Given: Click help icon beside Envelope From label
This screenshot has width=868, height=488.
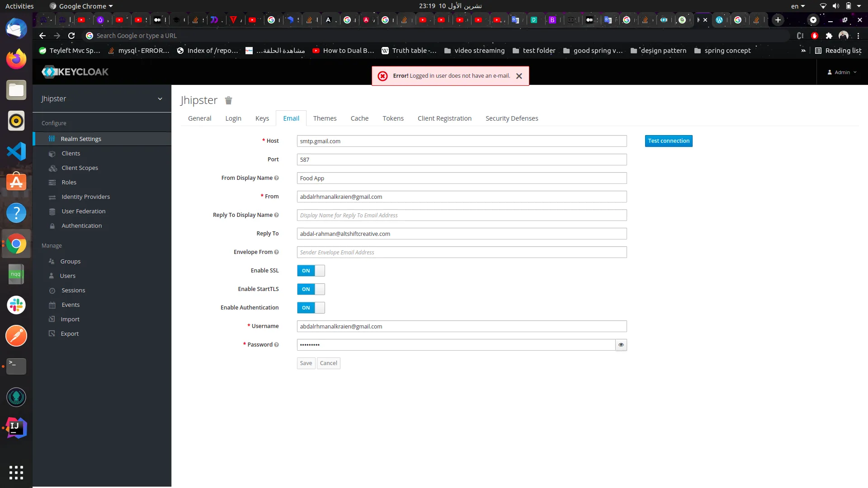Looking at the screenshot, I should [276, 252].
